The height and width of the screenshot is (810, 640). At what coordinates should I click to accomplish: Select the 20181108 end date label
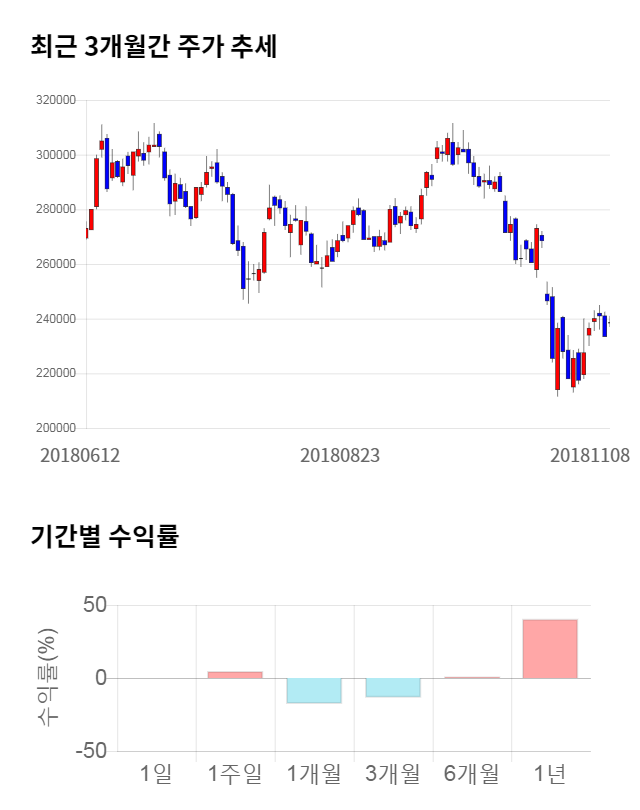pyautogui.click(x=590, y=455)
